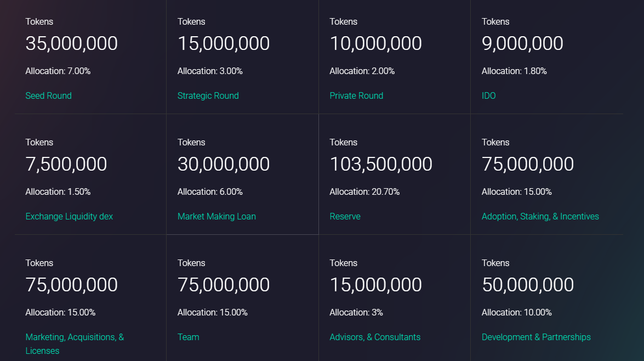Click Development & Partnerships label
Viewport: 644px width, 361px height.
click(536, 337)
